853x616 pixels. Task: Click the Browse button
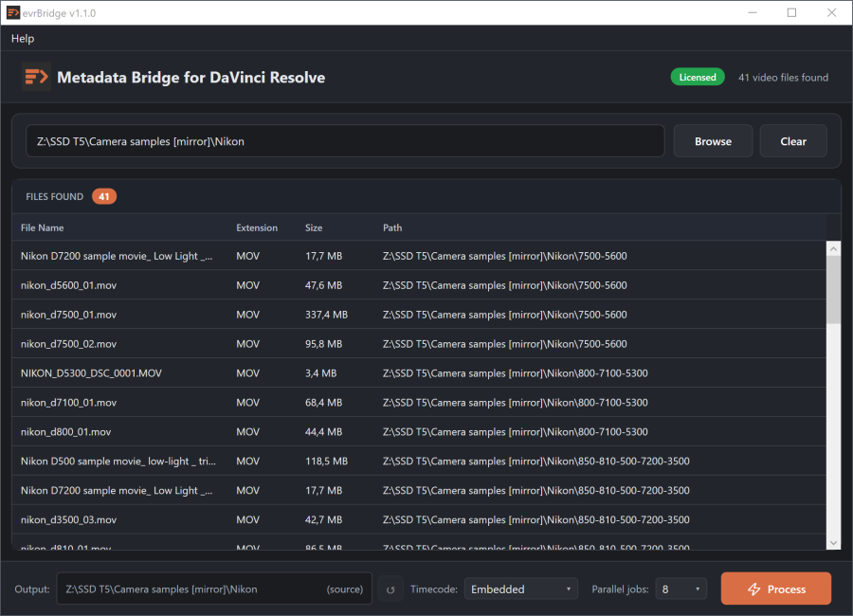pyautogui.click(x=713, y=141)
